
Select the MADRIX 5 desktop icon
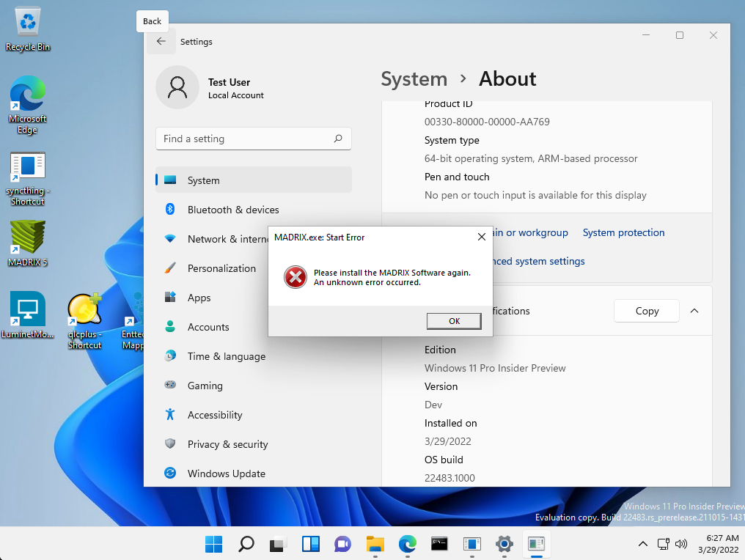28,243
